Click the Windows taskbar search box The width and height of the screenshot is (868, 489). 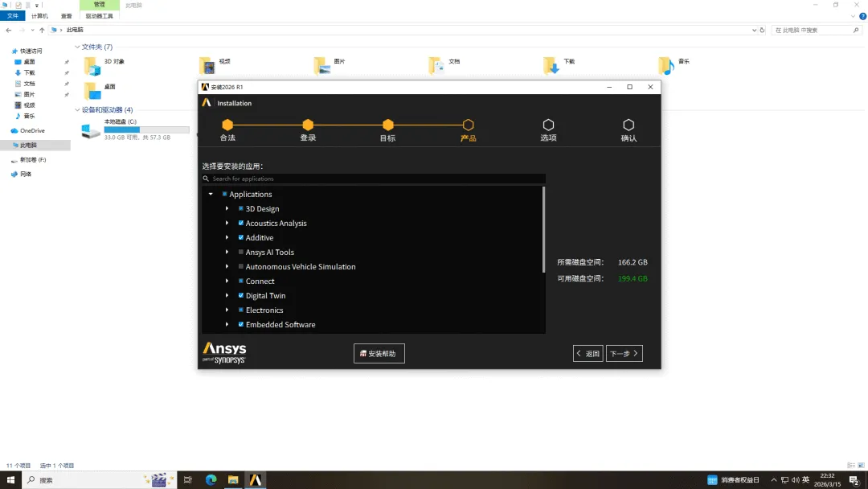100,479
